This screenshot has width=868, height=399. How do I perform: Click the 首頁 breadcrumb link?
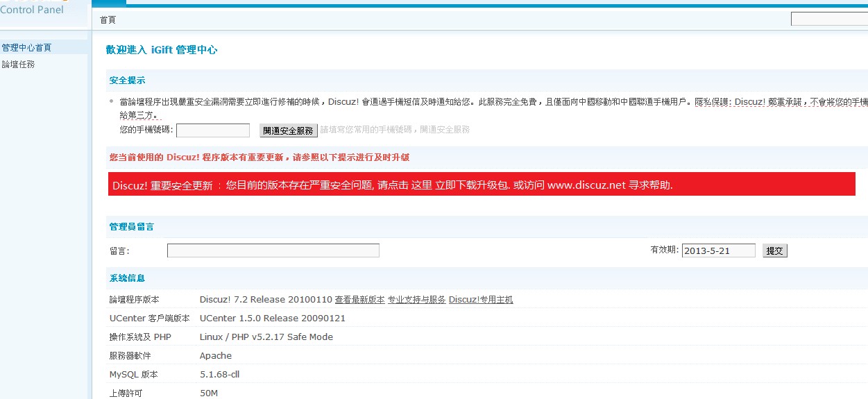coord(108,20)
